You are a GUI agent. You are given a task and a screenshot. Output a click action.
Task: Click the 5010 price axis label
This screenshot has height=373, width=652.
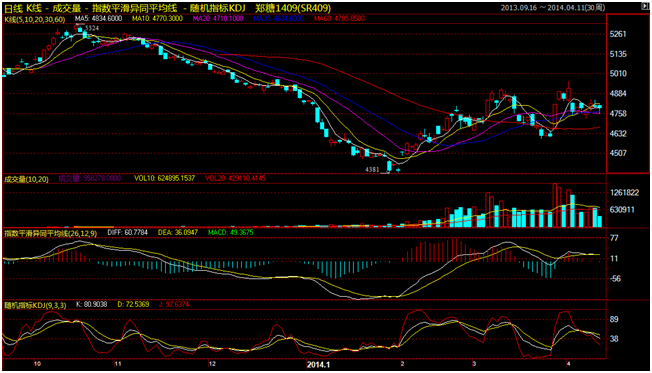tap(618, 74)
